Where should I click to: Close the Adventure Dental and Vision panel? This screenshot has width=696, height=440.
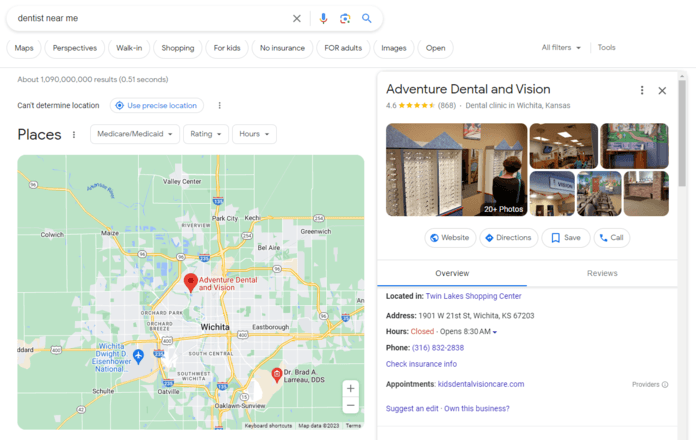click(662, 90)
